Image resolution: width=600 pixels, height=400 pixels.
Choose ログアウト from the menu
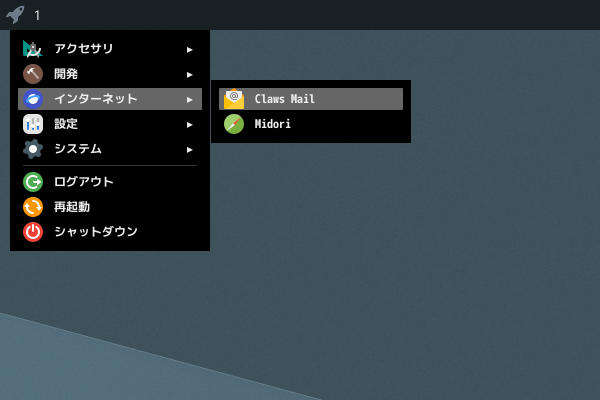coord(110,182)
